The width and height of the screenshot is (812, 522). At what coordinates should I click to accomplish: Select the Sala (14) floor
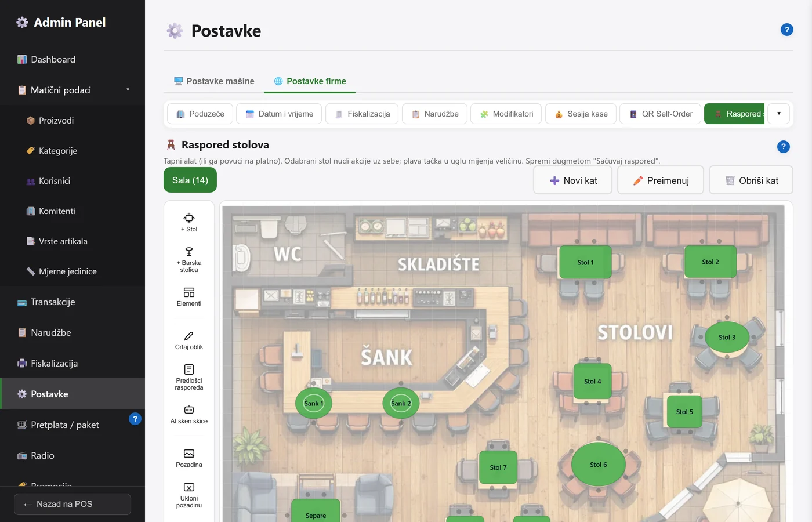point(190,180)
